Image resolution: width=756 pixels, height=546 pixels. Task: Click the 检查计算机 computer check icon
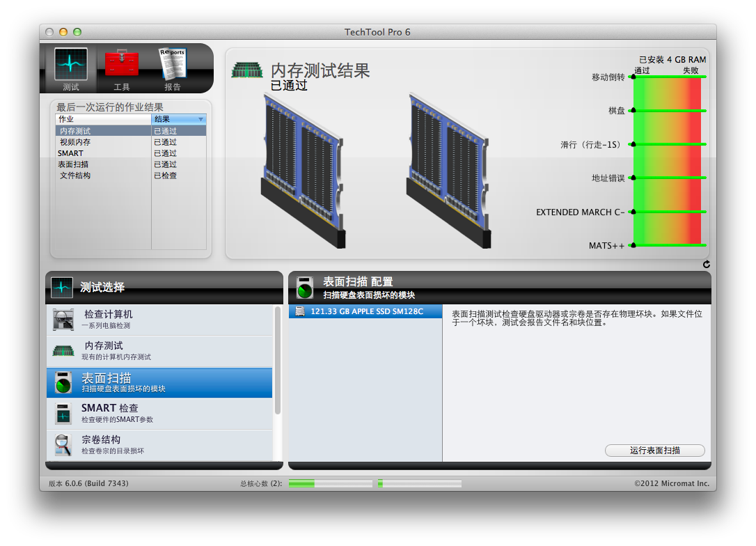63,320
